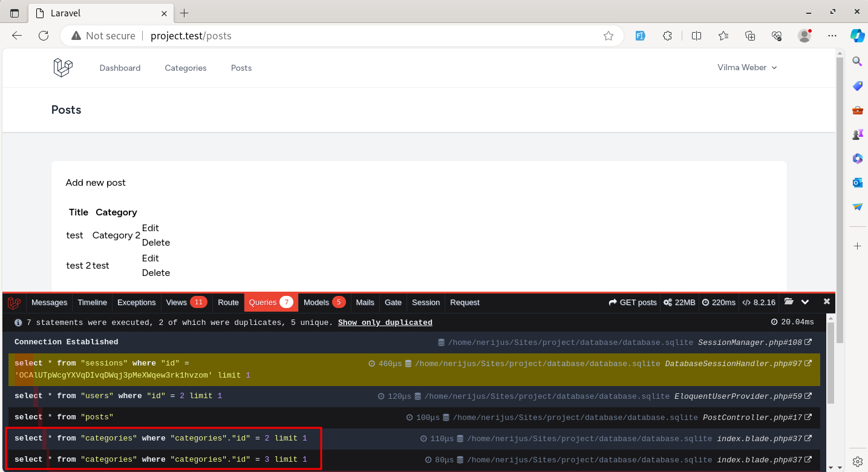
Task: Open EloquentUserProvider.php#59 file link icon
Action: pos(809,396)
